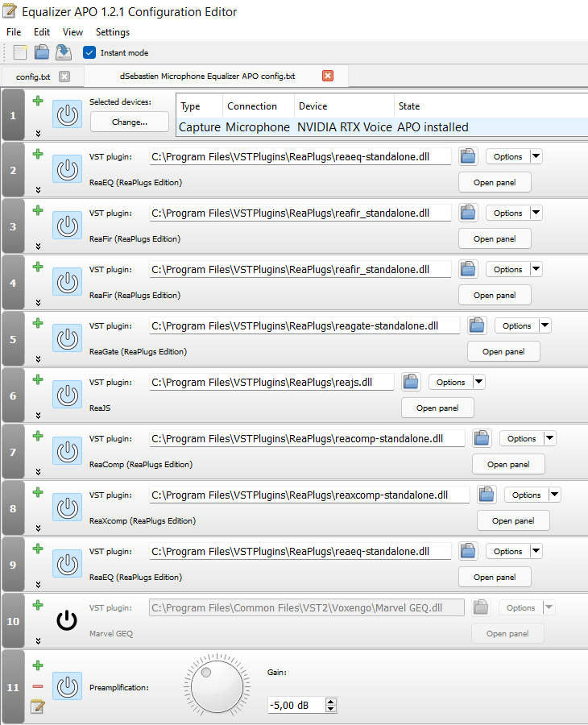Toggle power for ReaGate filter in row 5
Viewport: 588px width, 725px height.
click(x=67, y=338)
